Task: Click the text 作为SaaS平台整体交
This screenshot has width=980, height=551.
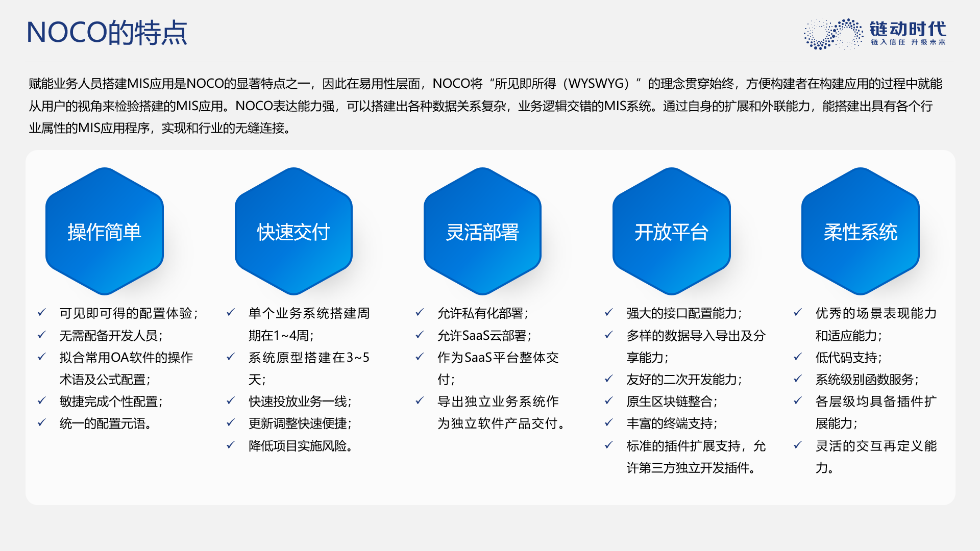Action: [498, 358]
